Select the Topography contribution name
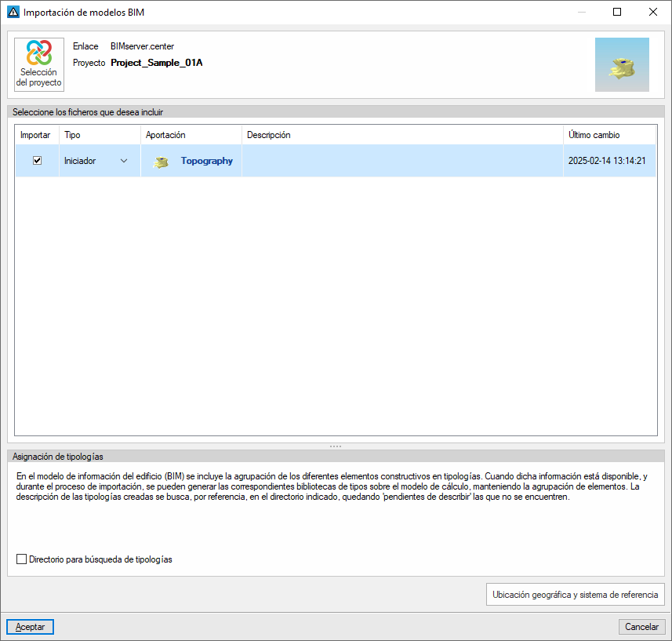Screen dimensions: 672x641 206,161
